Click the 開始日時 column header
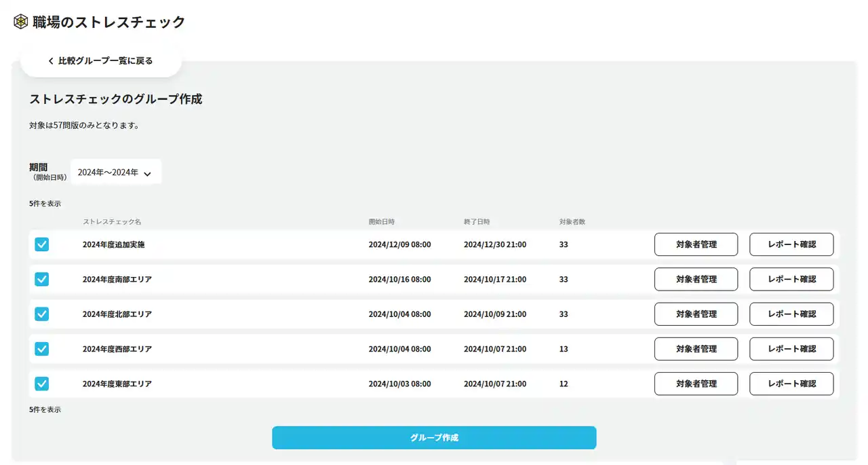 [x=382, y=222]
